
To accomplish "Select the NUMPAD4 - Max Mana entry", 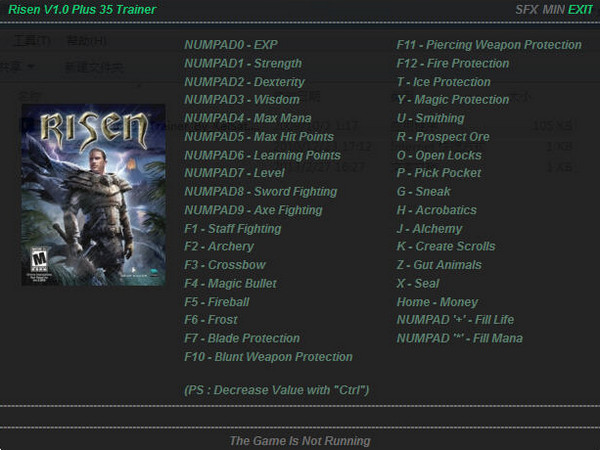I will point(248,118).
